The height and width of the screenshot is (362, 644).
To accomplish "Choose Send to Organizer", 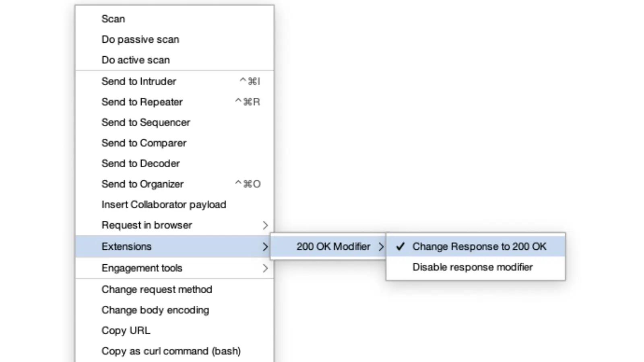I will click(142, 184).
